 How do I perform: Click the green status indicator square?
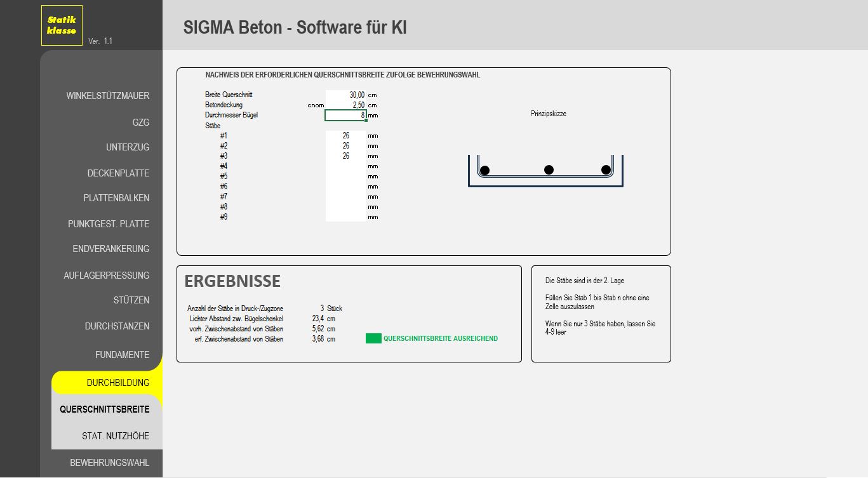pyautogui.click(x=373, y=338)
